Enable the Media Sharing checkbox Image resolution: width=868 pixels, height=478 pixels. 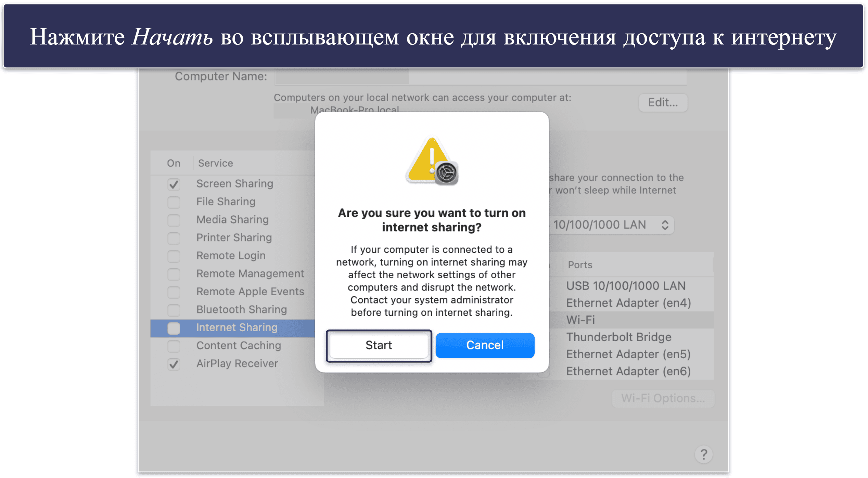pos(174,220)
